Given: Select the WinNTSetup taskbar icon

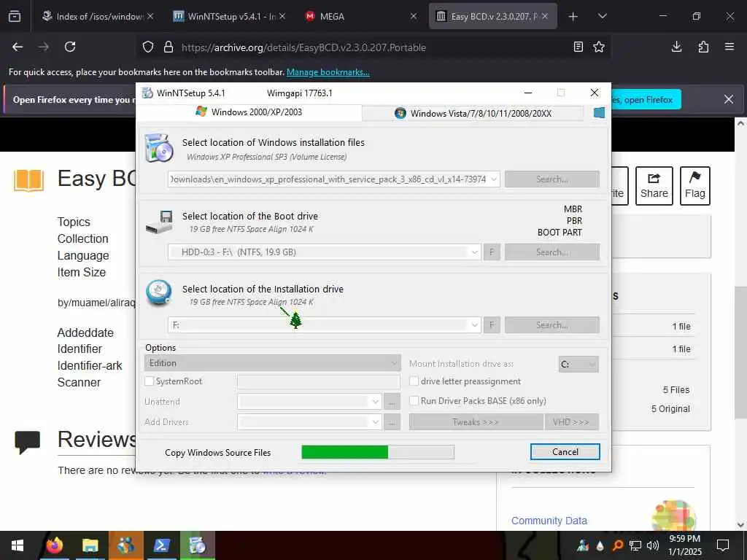Looking at the screenshot, I should click(x=197, y=545).
